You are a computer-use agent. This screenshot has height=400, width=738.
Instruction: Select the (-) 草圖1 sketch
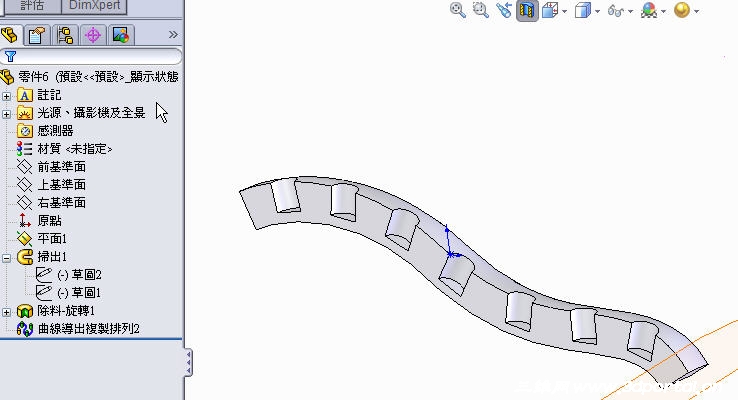(x=79, y=293)
